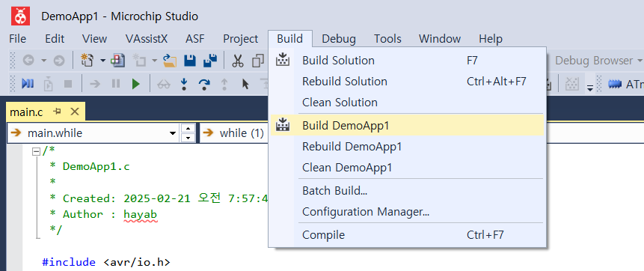The width and height of the screenshot is (644, 271).
Task: Click the Break All pause icon
Action: (116, 84)
